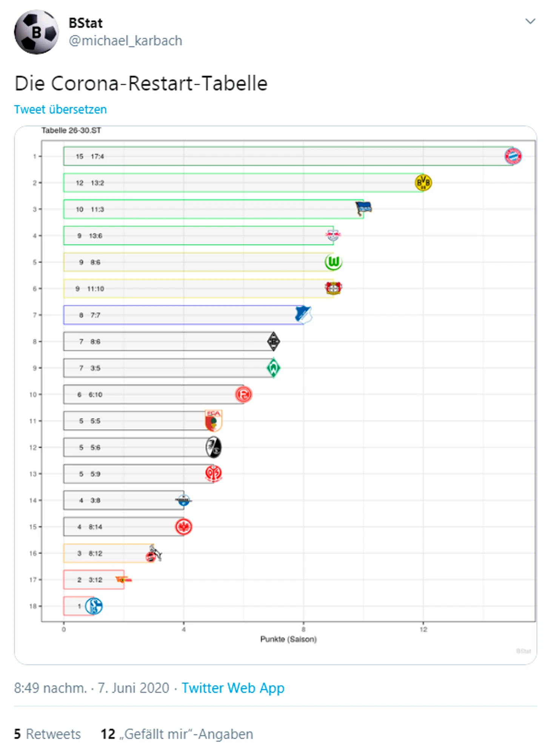551x756 pixels.
Task: Click the Tweet übersetzen link
Action: coord(60,109)
